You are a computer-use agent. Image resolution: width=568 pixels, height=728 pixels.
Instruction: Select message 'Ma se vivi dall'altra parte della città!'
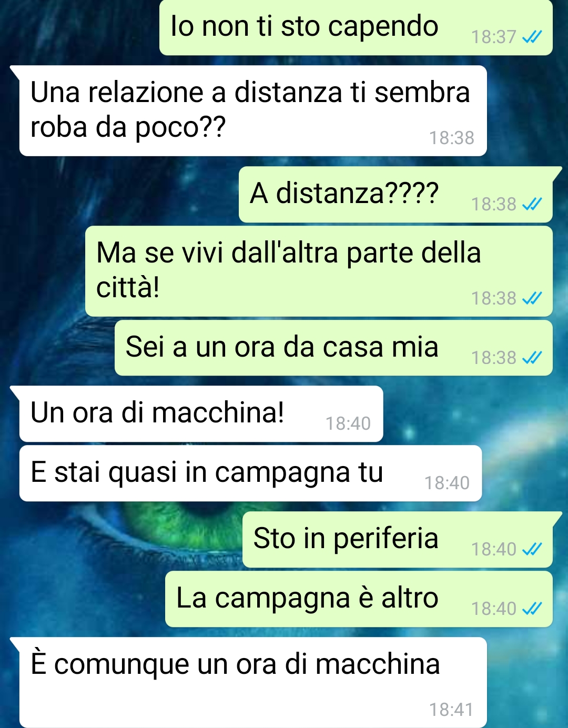[x=319, y=271]
